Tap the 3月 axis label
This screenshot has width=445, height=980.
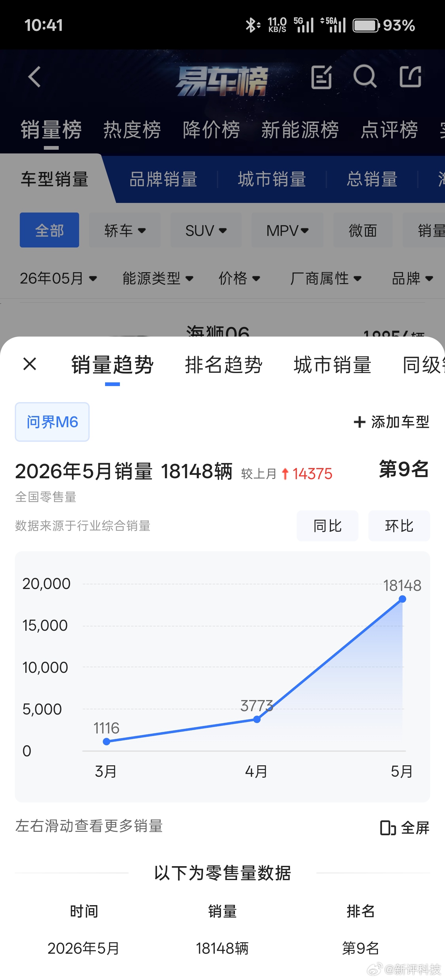pyautogui.click(x=106, y=772)
